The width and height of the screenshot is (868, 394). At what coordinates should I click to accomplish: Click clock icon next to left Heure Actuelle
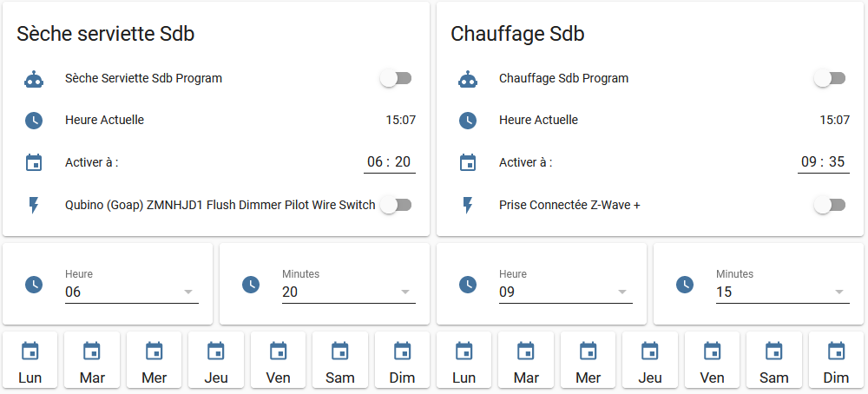(x=34, y=121)
